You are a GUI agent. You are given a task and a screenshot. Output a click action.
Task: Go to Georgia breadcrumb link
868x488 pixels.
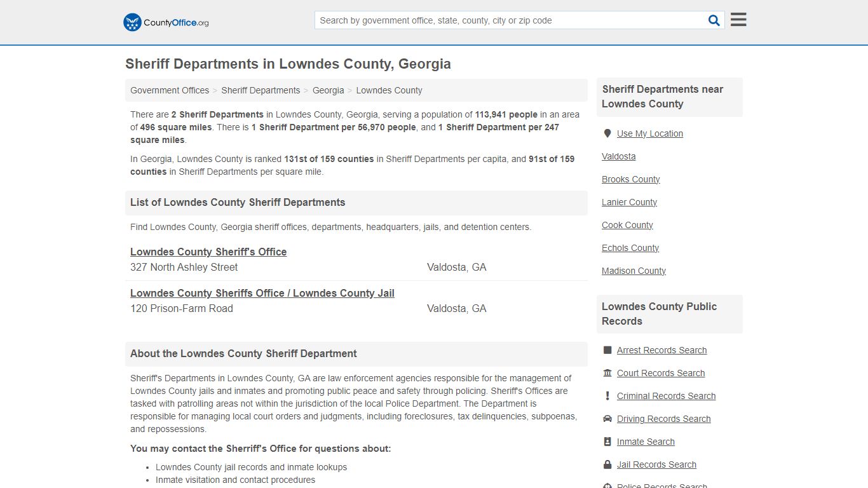(328, 90)
